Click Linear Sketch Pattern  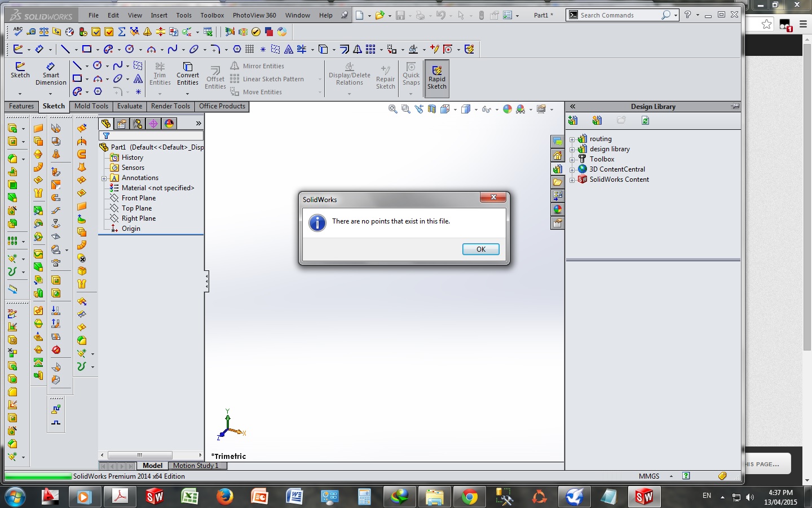pos(267,79)
